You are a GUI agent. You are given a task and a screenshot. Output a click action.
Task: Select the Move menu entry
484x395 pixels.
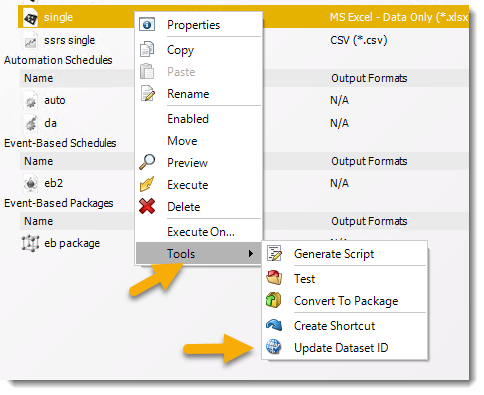pyautogui.click(x=182, y=141)
